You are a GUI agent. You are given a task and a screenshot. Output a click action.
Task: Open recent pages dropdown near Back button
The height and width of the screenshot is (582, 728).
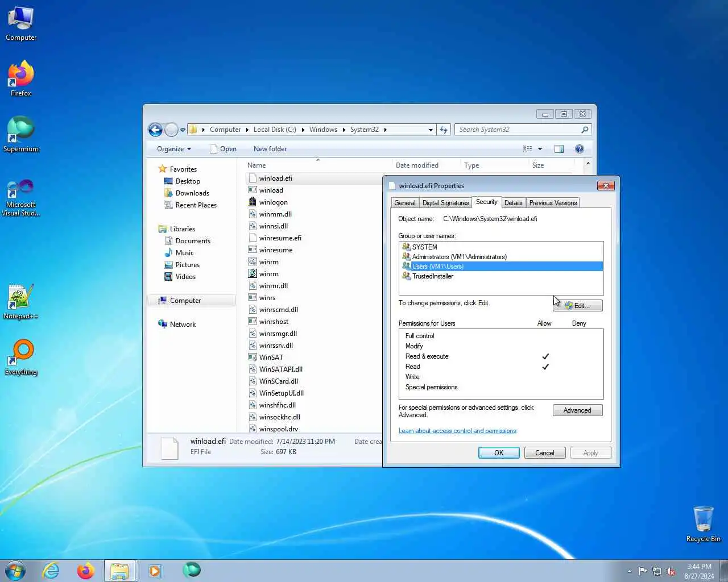tap(183, 130)
